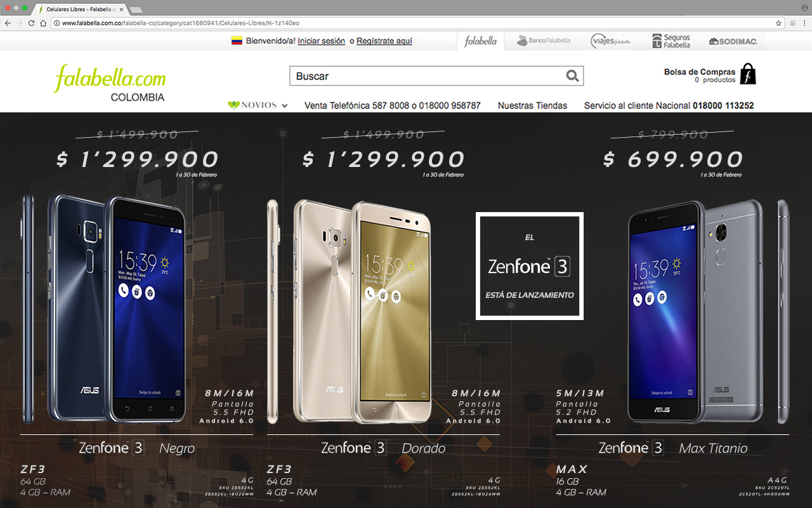
Task: Click the browser back arrow
Action: tap(7, 23)
